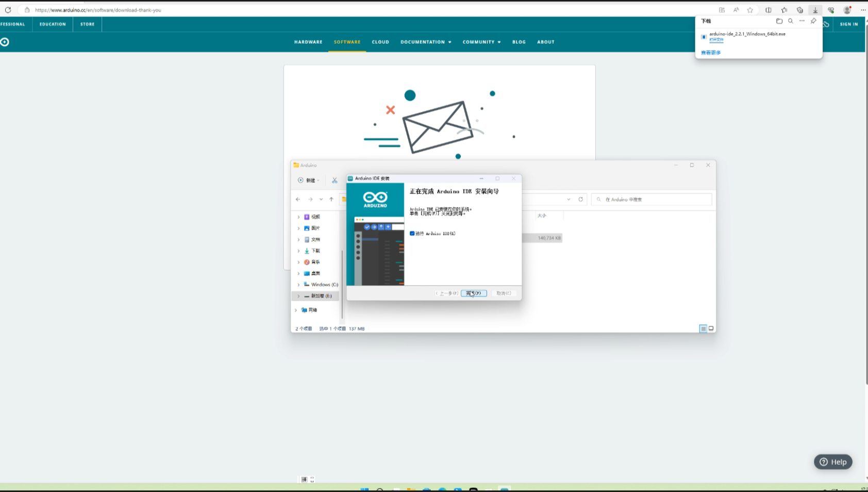
Task: Click the read aloud icon
Action: 736,10
